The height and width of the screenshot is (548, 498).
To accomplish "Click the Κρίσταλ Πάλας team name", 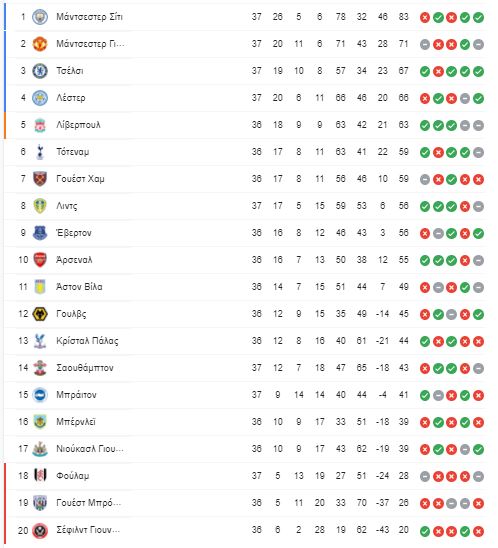I will [x=87, y=341].
